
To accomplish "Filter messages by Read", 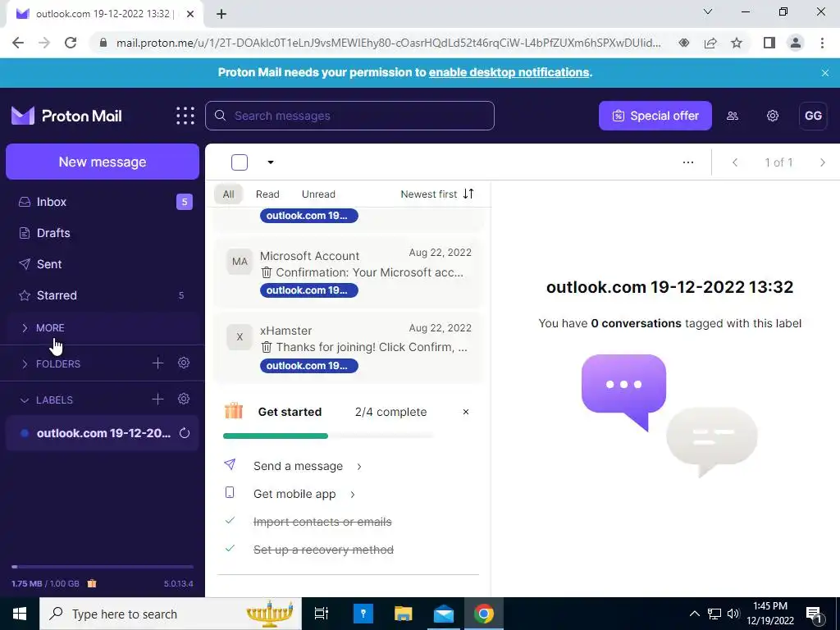I will (x=267, y=194).
